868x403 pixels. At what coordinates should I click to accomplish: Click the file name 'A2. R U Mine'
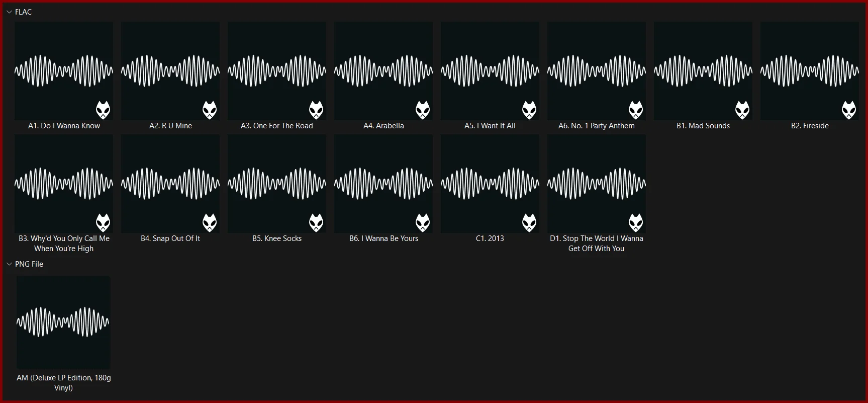170,126
